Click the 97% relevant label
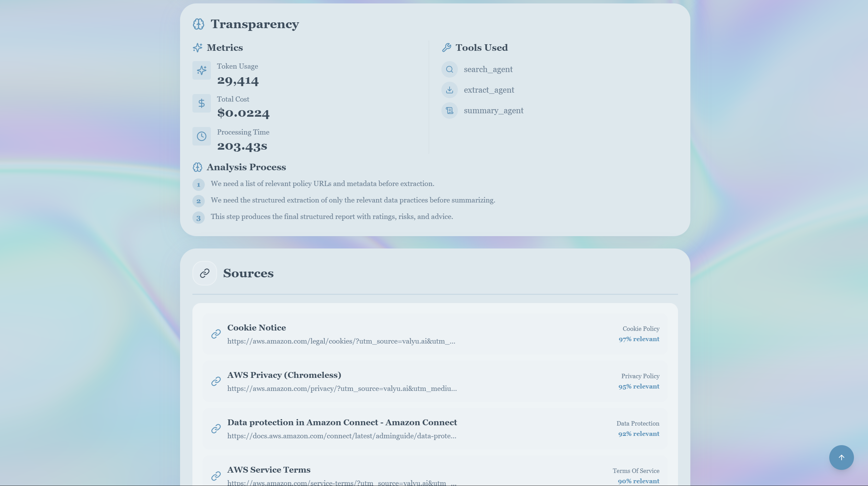The image size is (868, 486). (x=639, y=339)
